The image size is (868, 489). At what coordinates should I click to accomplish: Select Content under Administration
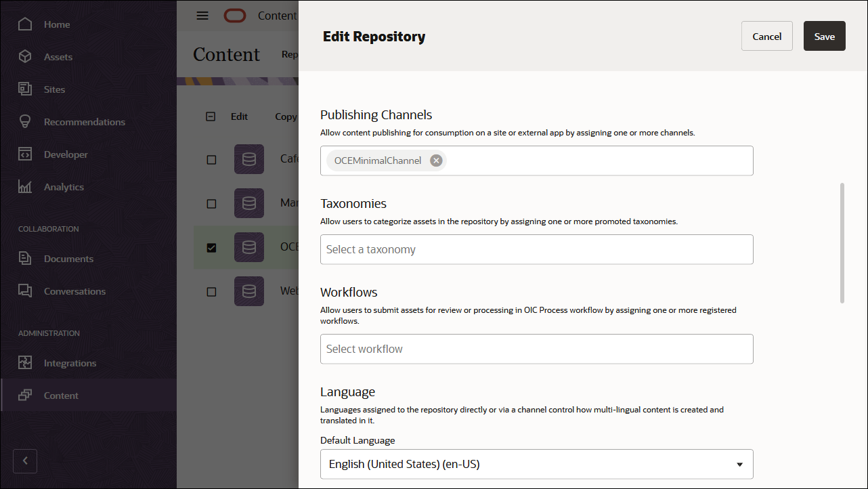(61, 395)
